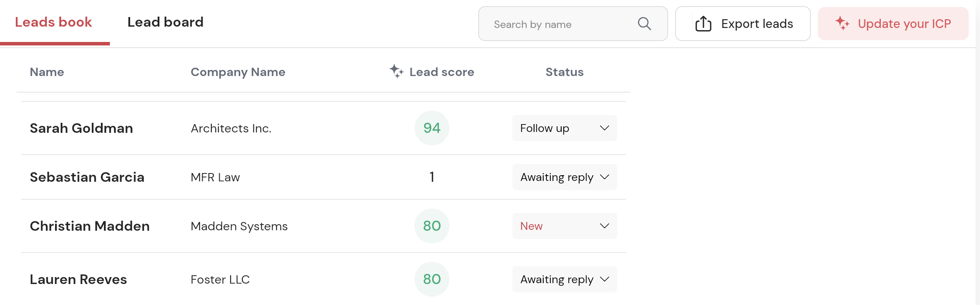Click the search magnifier icon
Image resolution: width=980 pixels, height=305 pixels.
[644, 24]
